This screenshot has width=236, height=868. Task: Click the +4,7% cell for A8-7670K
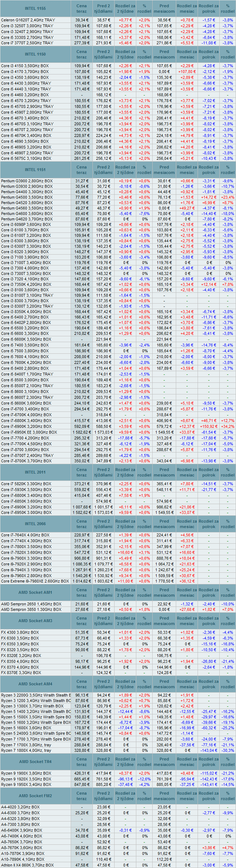pos(228,848)
